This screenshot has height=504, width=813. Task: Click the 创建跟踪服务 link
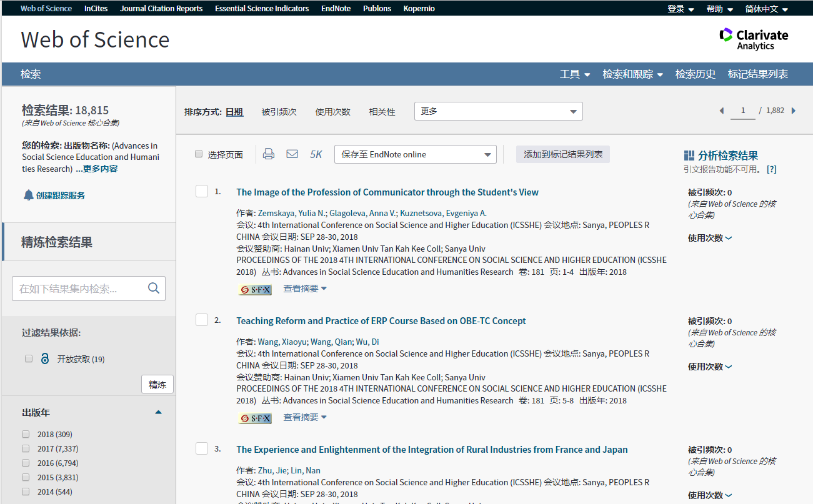61,195
